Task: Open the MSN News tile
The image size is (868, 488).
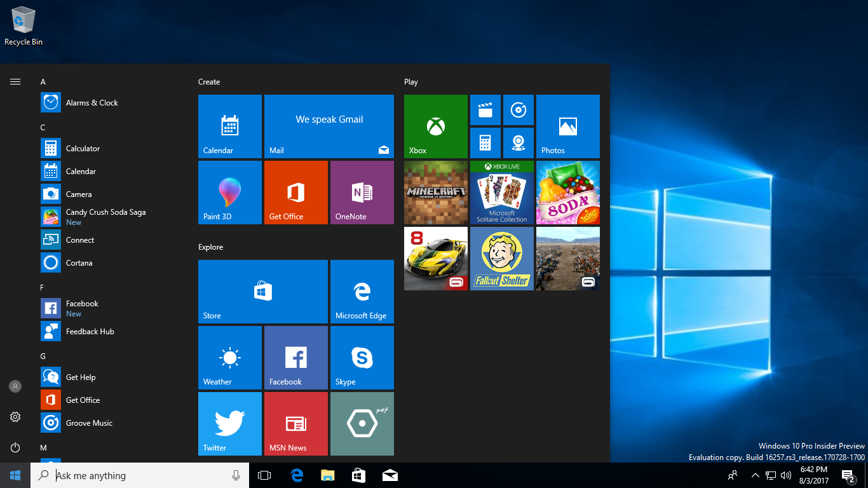Action: 296,424
